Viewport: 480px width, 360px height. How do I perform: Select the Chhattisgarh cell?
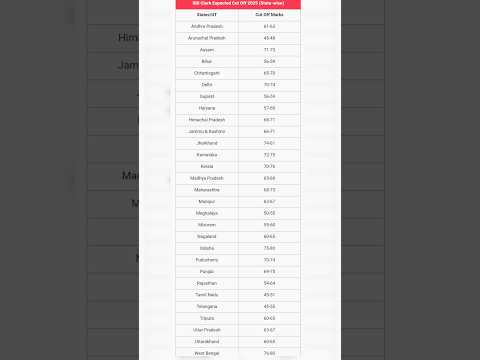coord(207,73)
